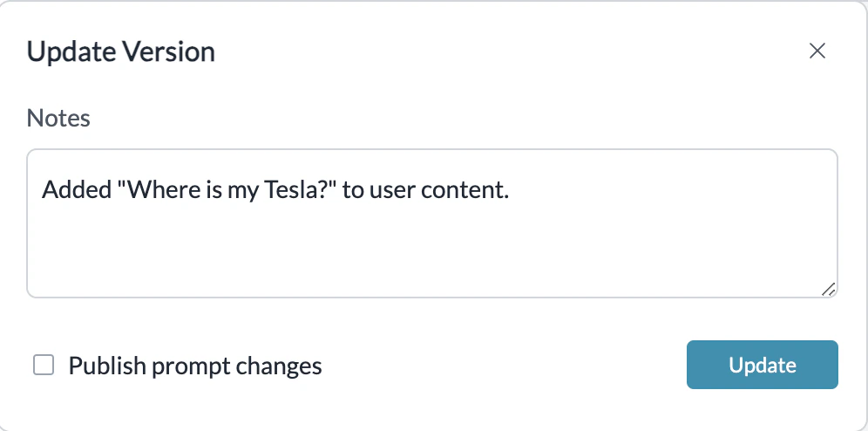Click the Update button
Screen dimensions: 868x431
coord(763,365)
